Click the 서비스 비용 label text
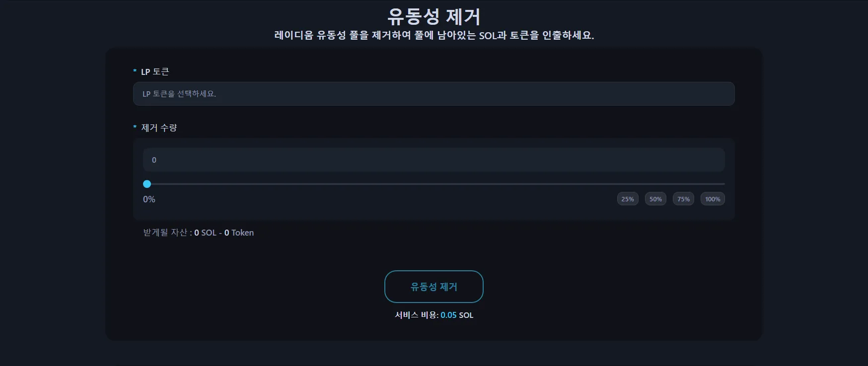Viewport: 868px width, 366px height. tap(416, 315)
